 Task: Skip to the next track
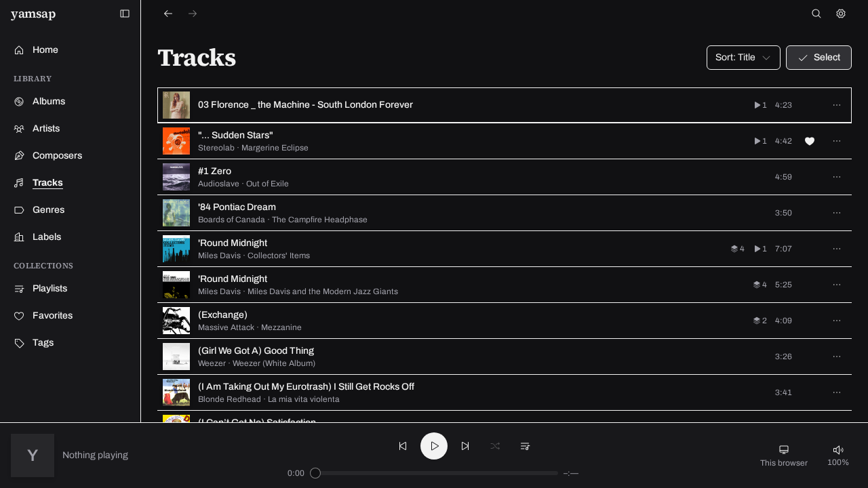click(465, 446)
